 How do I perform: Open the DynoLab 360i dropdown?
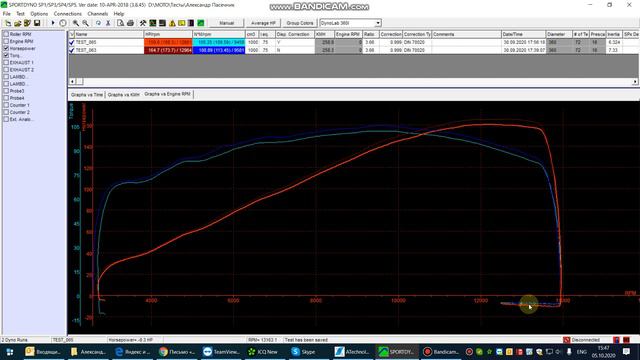(378, 23)
